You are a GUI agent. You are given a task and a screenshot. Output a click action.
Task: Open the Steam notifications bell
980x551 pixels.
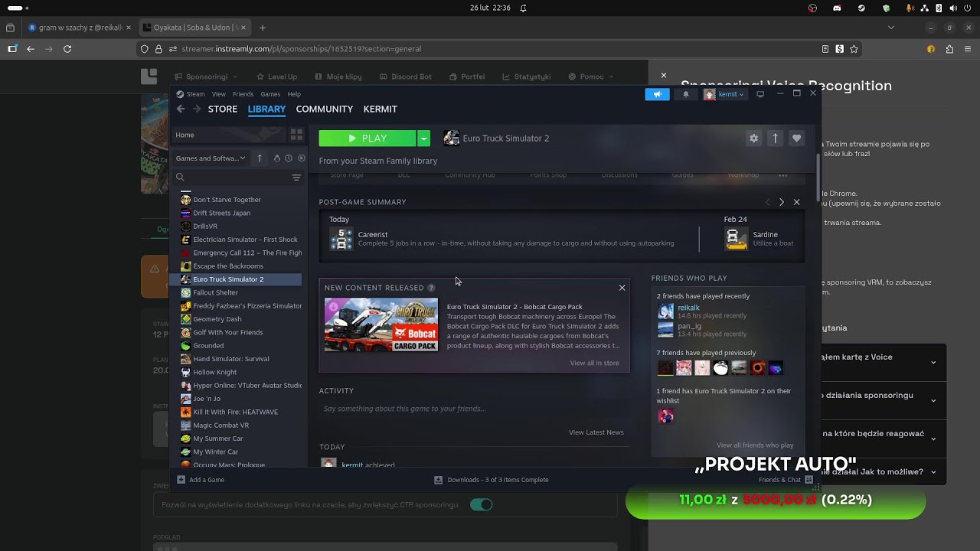[x=686, y=94]
